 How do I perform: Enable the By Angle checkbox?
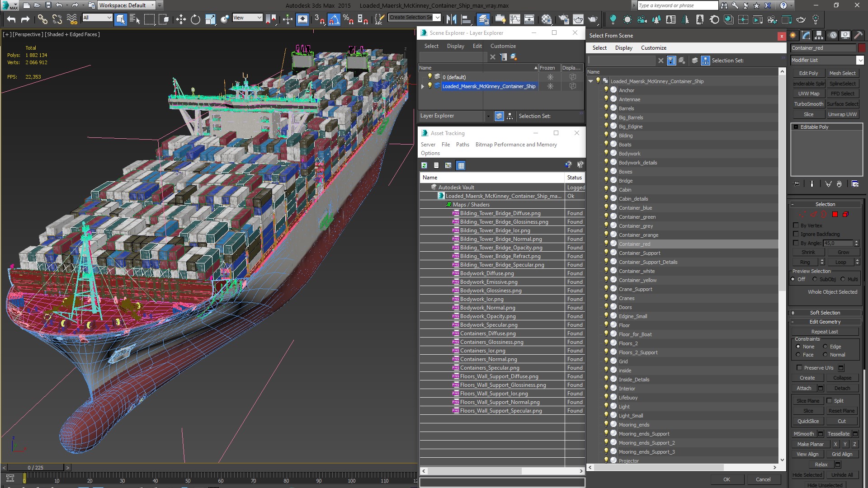[x=796, y=243]
